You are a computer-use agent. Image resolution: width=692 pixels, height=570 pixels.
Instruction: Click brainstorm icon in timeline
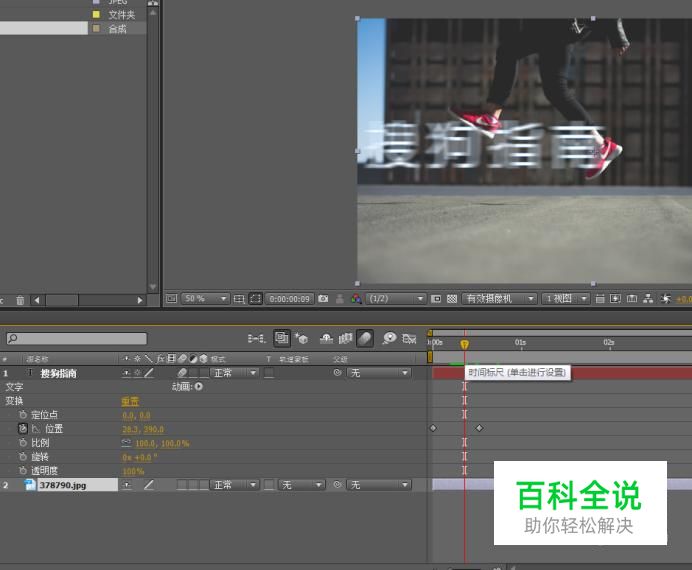click(x=389, y=338)
